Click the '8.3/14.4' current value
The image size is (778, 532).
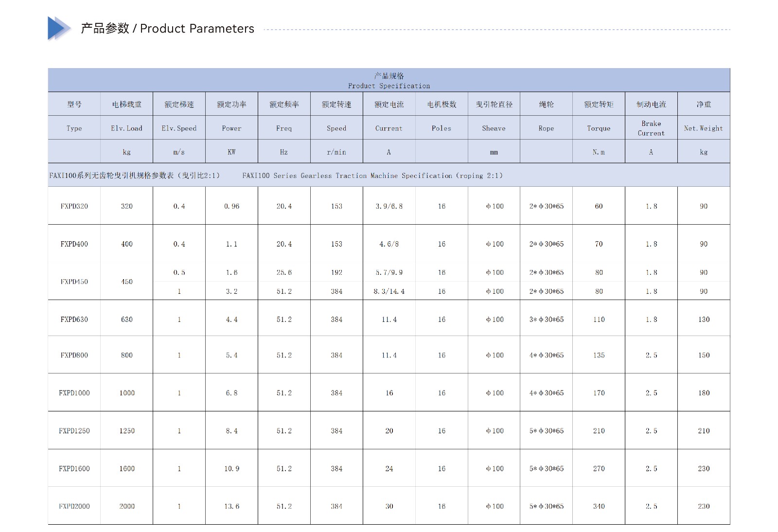click(389, 291)
